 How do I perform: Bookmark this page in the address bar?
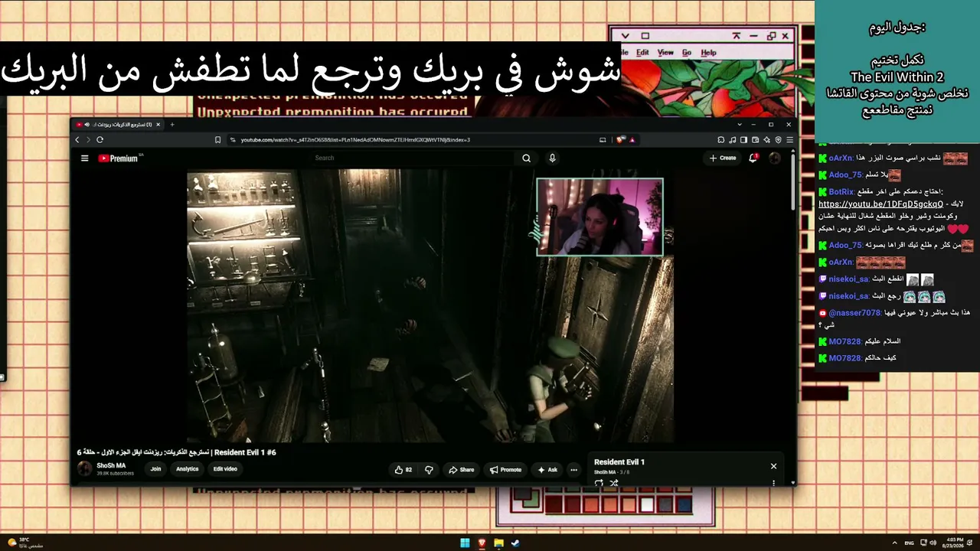point(218,140)
